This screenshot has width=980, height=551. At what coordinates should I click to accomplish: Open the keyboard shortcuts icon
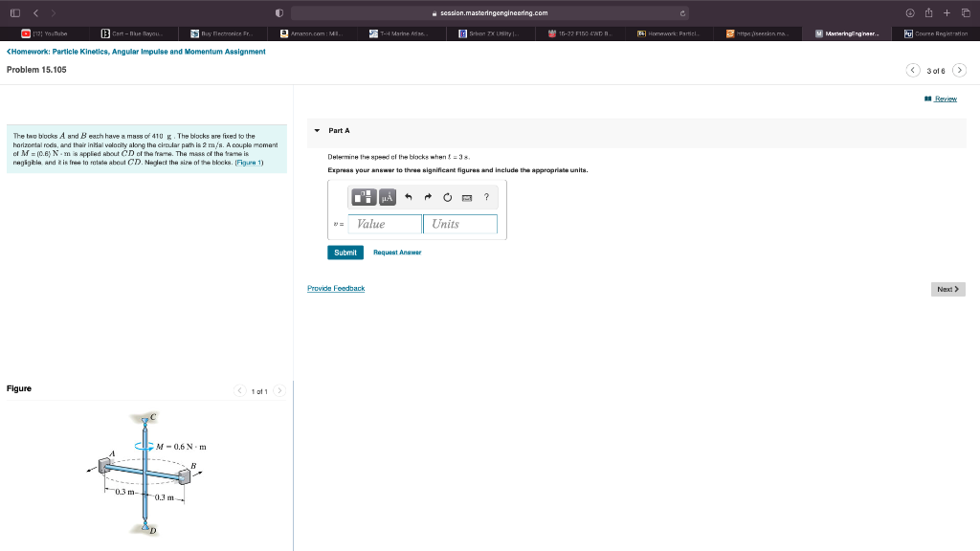[x=467, y=197]
